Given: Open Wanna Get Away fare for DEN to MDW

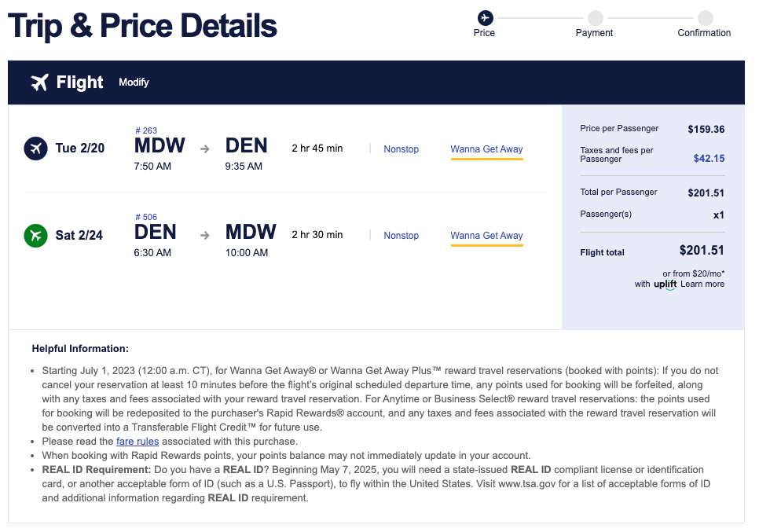Looking at the screenshot, I should [486, 237].
